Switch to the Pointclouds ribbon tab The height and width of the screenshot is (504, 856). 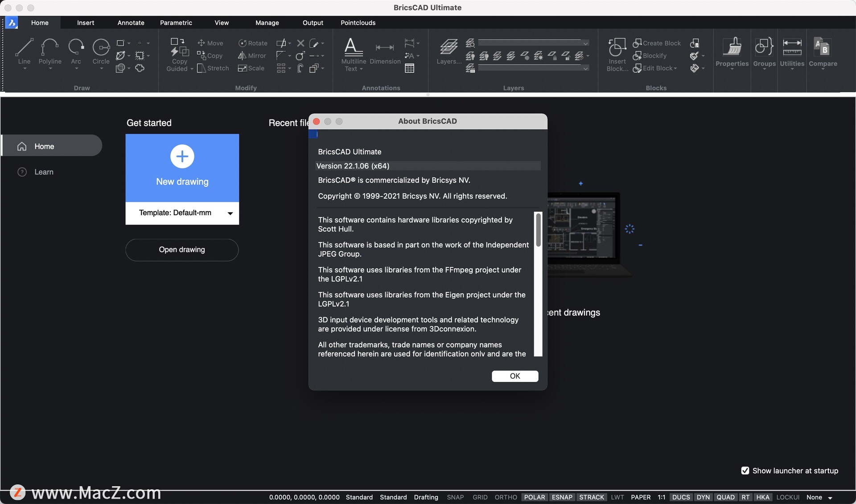[358, 22]
